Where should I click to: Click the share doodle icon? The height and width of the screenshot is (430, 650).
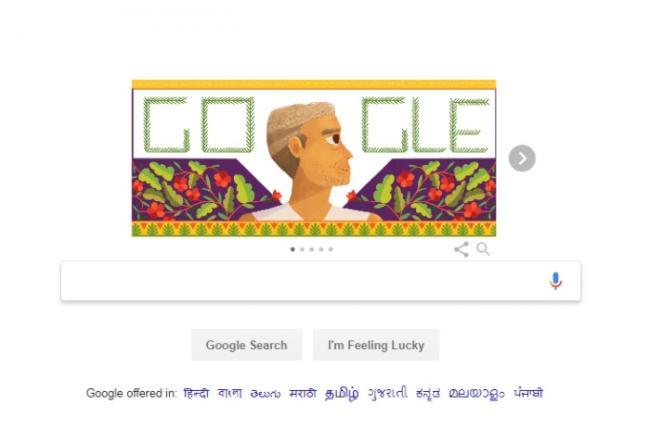[x=461, y=250]
